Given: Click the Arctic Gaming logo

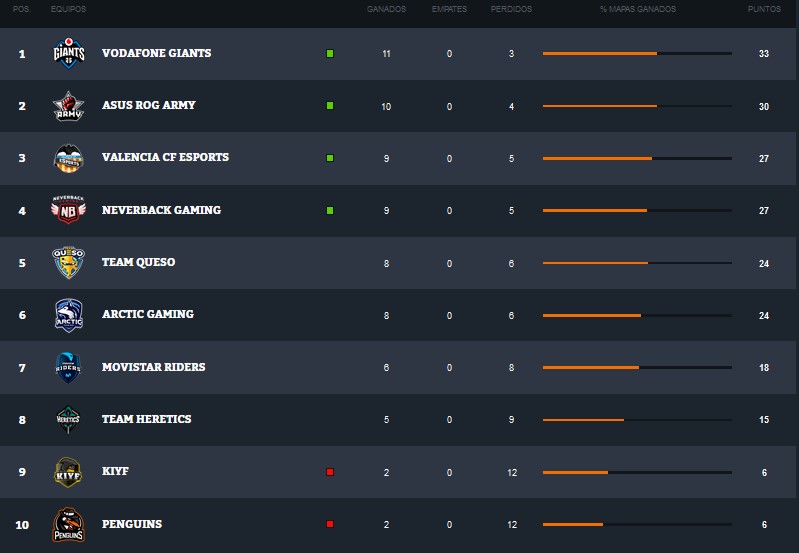Looking at the screenshot, I should (69, 315).
